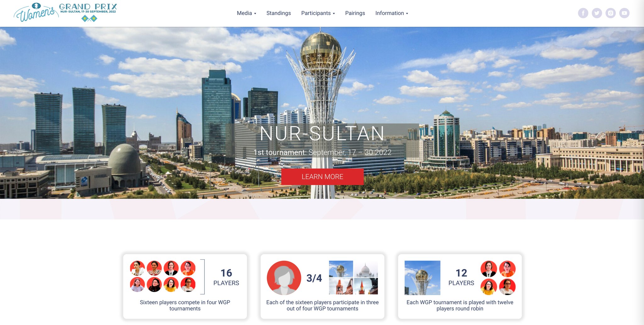
Task: Open the Twitter social link
Action: tap(597, 13)
